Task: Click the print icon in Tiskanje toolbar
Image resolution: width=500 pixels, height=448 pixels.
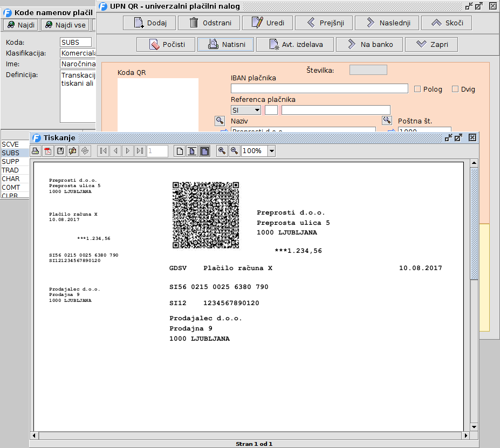Action: point(36,151)
